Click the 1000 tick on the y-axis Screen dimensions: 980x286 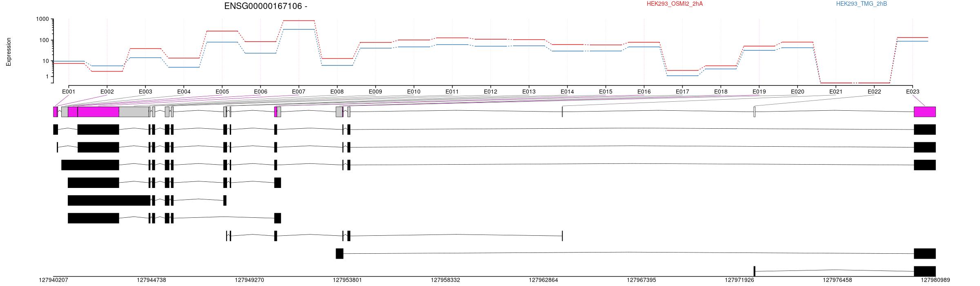(42, 19)
